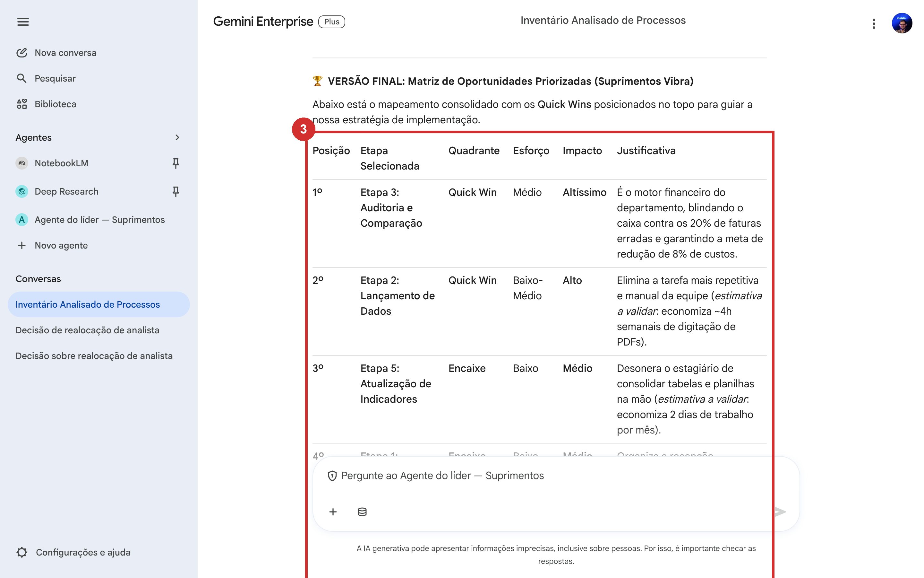The image size is (924, 578).
Task: Click the Deep Research agent icon
Action: pos(22,191)
